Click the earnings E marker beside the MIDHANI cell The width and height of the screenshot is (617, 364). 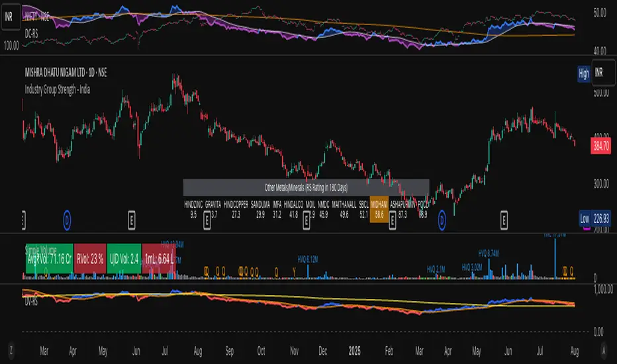coord(393,220)
